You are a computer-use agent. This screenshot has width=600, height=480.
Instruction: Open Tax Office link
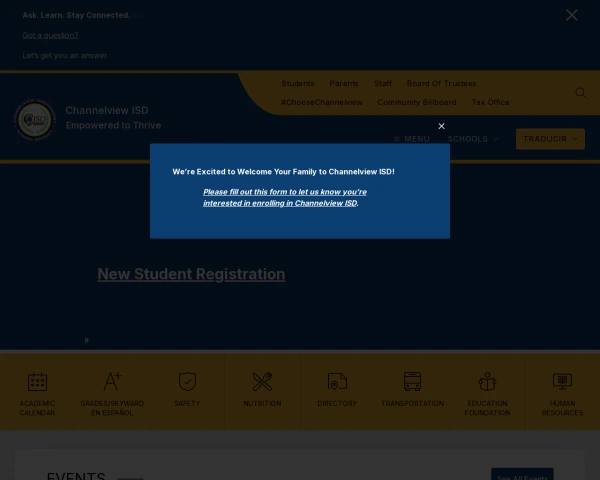click(x=490, y=102)
